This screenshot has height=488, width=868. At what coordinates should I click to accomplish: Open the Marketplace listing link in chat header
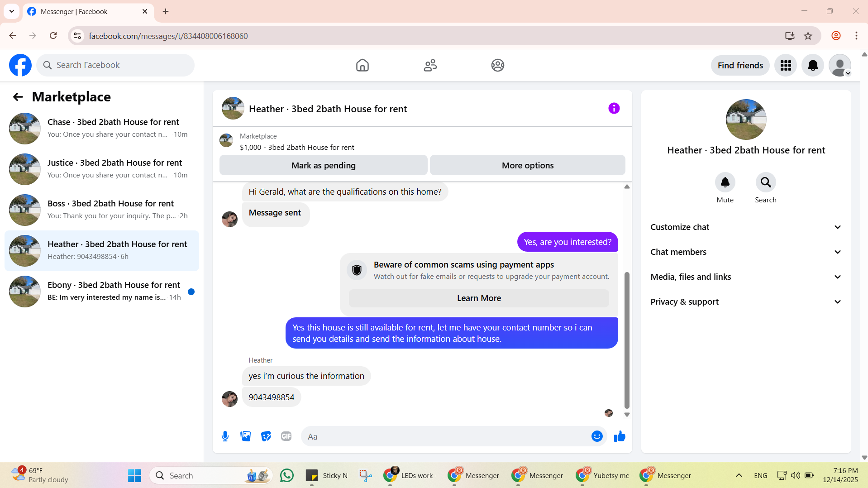click(297, 147)
